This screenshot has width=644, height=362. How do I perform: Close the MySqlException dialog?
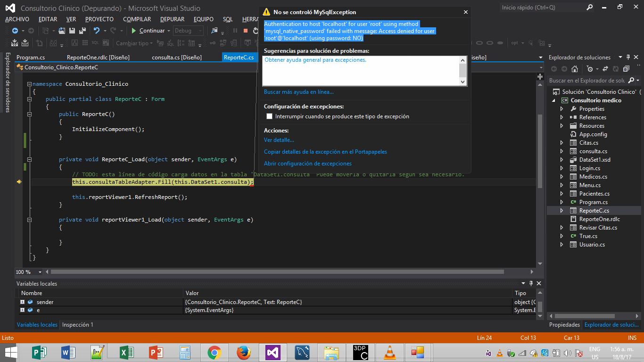(466, 12)
